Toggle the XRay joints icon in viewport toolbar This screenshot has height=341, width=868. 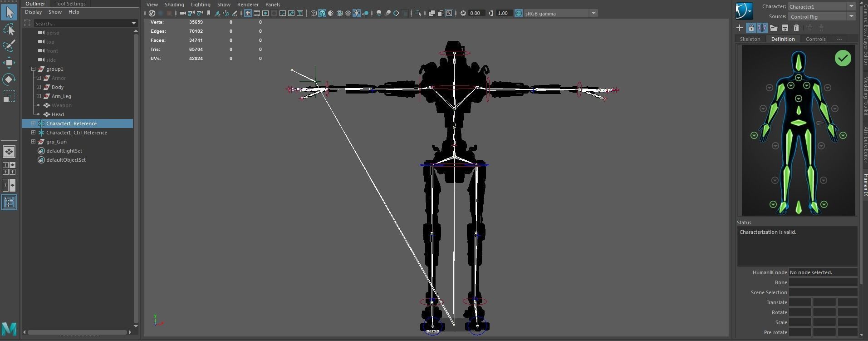[x=449, y=13]
